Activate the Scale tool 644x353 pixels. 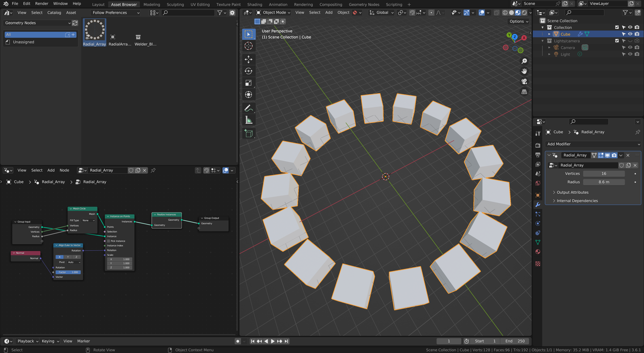(x=249, y=83)
